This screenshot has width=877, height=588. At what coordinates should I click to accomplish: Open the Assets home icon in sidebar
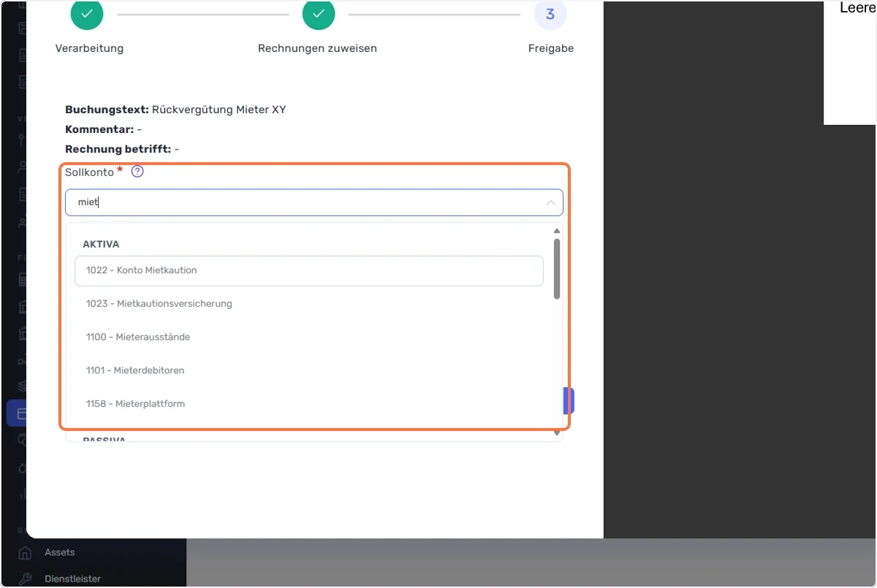25,552
